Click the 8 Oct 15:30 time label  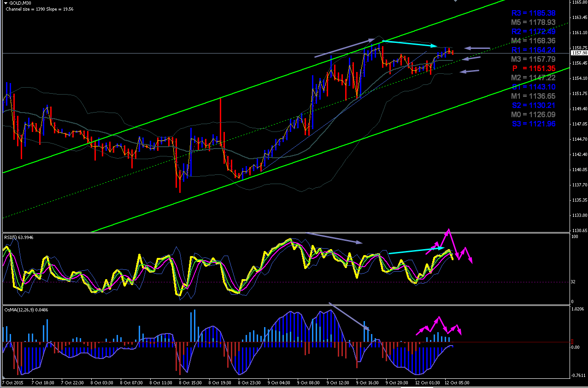pyautogui.click(x=189, y=383)
